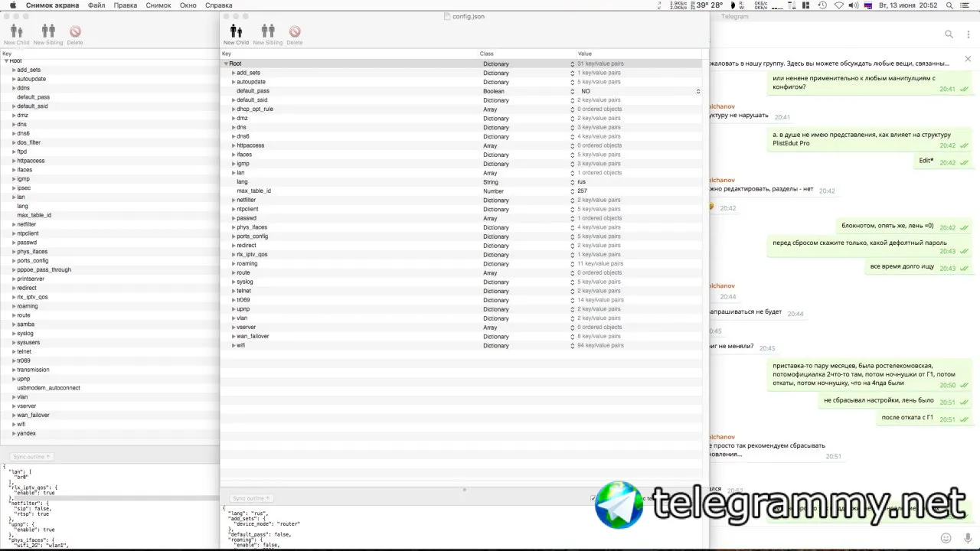The image size is (980, 551).
Task: Expand ddns node in background window
Action: pos(14,88)
